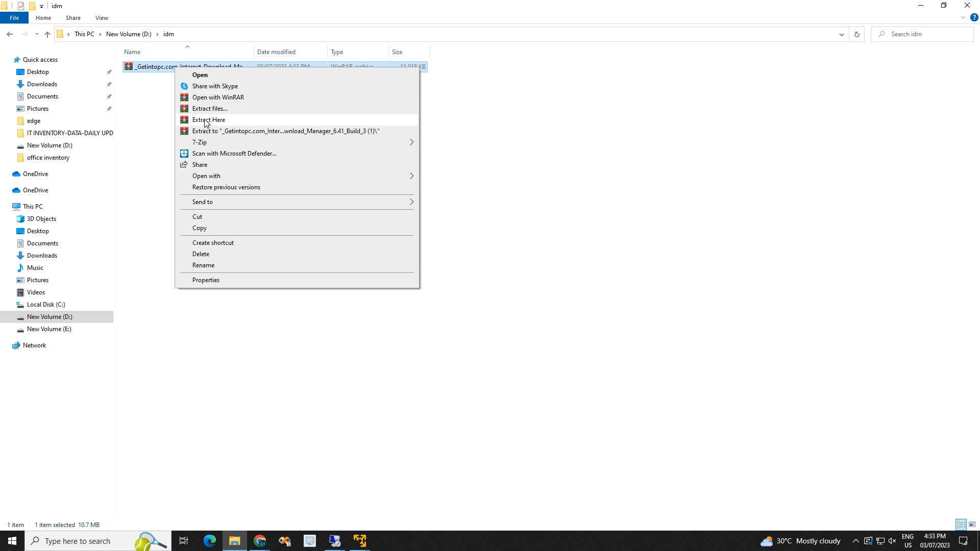Expand the ribbon with chevron
Viewport: 980px width, 551px height.
tap(963, 17)
